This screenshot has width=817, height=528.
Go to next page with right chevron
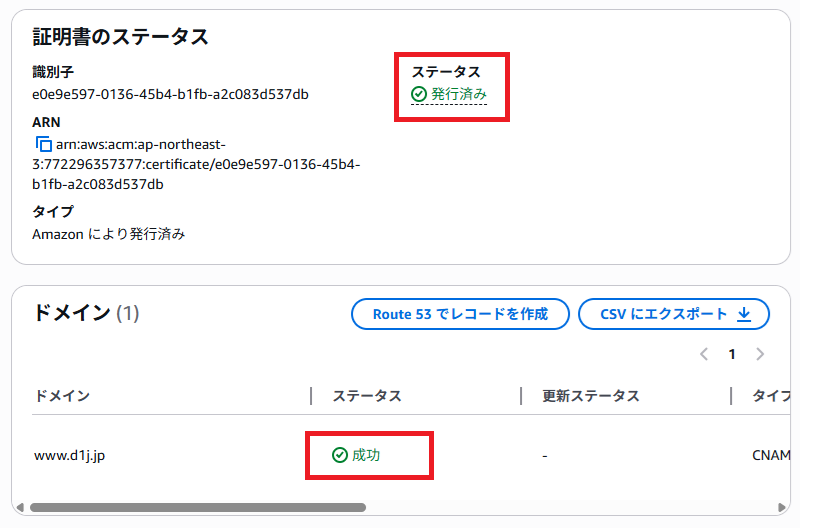point(760,354)
